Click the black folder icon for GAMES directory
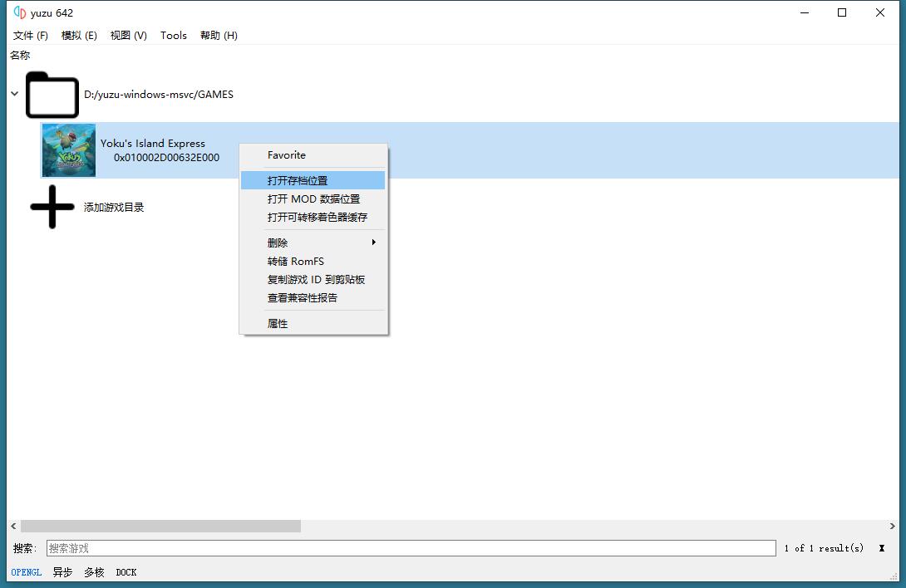This screenshot has height=588, width=906. (52, 95)
